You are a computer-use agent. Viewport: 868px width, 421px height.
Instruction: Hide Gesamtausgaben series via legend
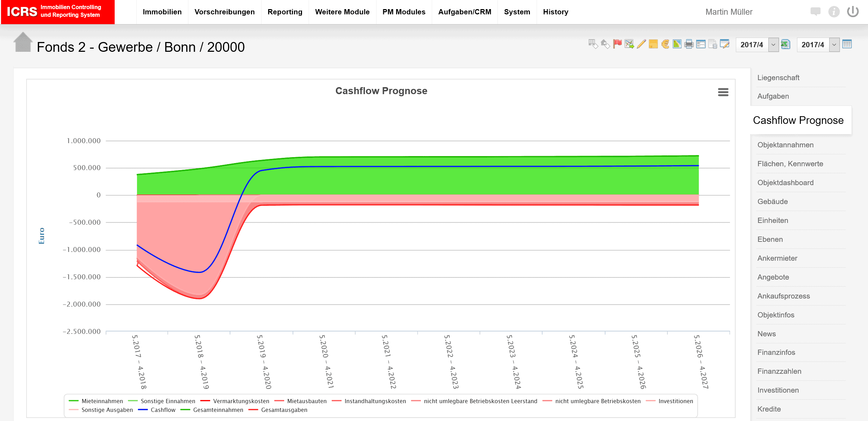[284, 410]
